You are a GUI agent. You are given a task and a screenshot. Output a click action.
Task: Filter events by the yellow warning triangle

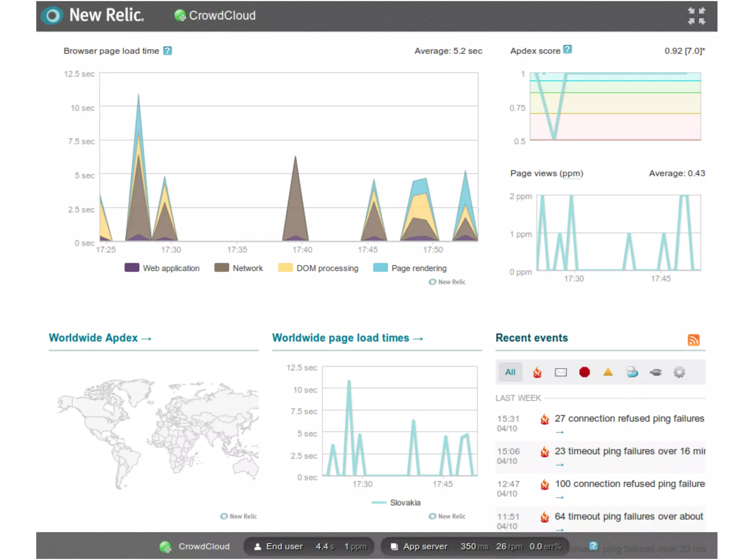click(608, 372)
